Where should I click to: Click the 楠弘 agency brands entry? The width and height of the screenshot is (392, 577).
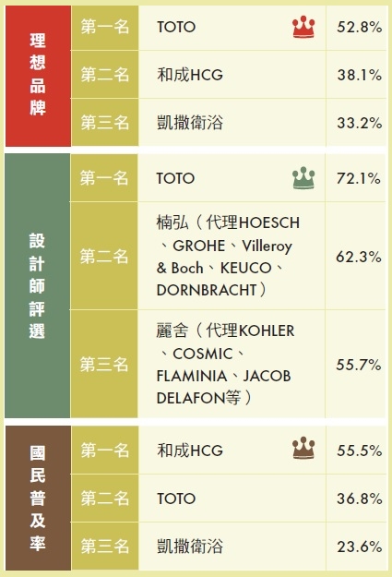228,256
